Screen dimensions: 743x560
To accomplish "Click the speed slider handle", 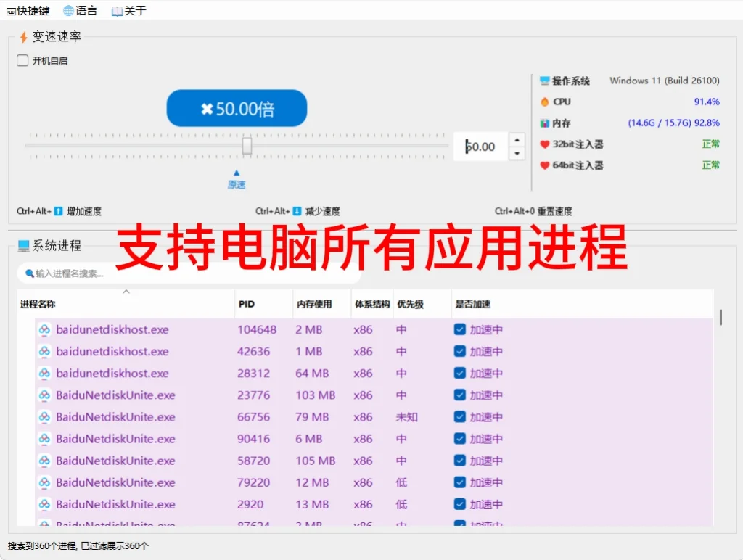I will [x=247, y=145].
